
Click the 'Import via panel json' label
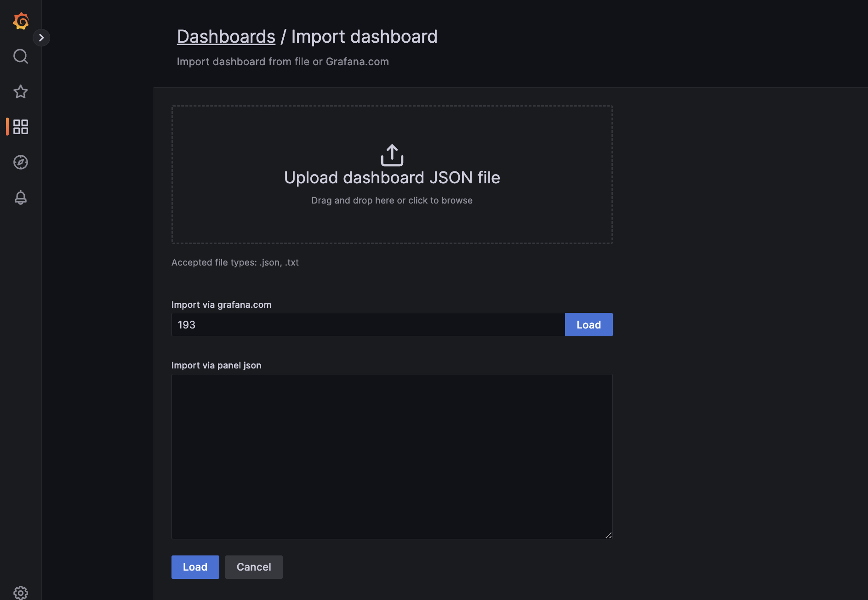coord(216,365)
